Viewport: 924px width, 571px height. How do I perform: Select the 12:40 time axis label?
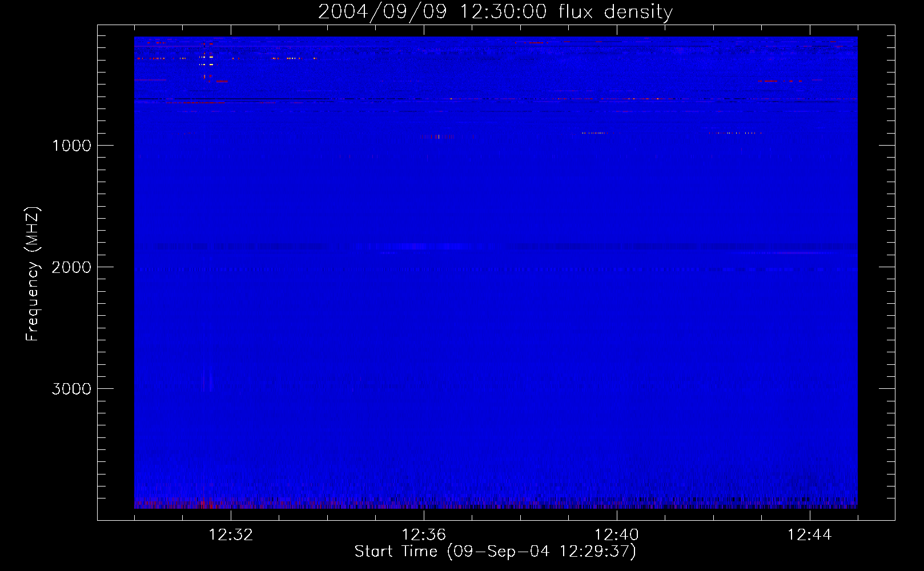pyautogui.click(x=617, y=534)
